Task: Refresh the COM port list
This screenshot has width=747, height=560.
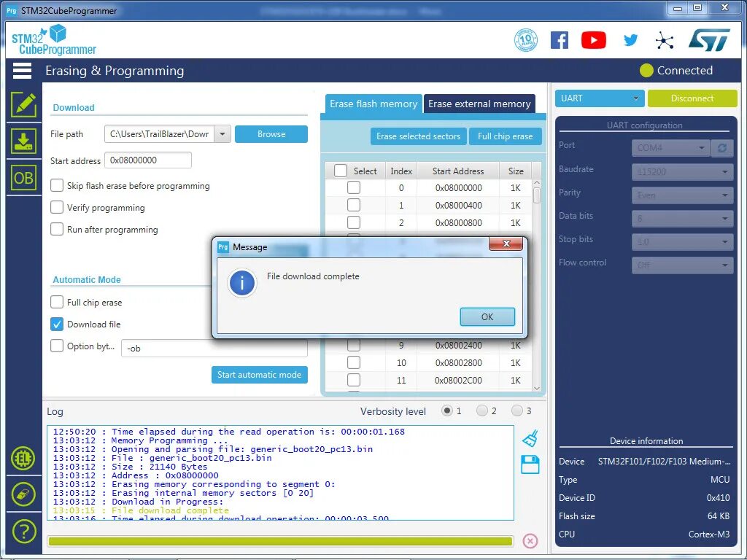Action: point(721,148)
